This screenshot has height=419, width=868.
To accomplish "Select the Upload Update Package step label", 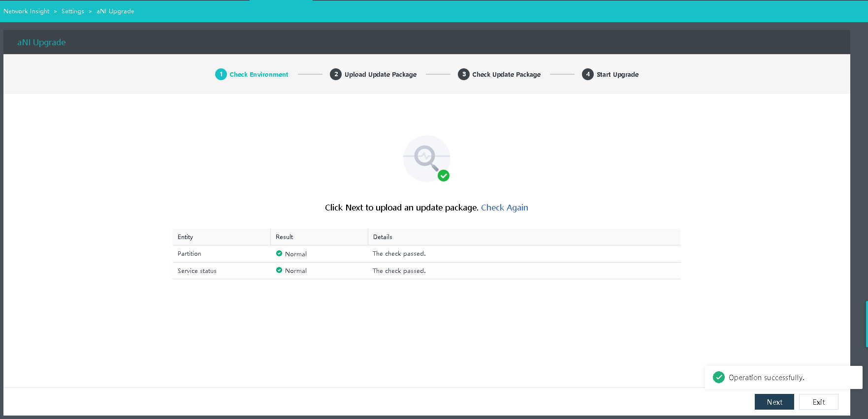I will pyautogui.click(x=380, y=75).
